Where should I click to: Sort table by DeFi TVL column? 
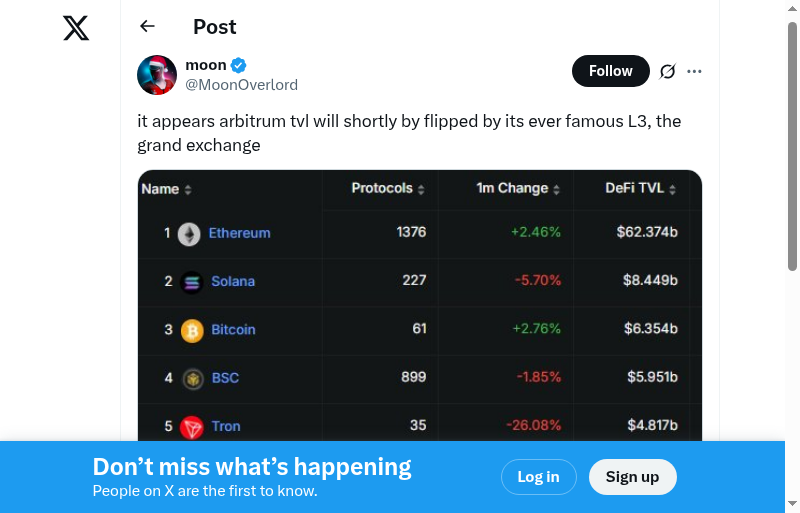pyautogui.click(x=640, y=189)
